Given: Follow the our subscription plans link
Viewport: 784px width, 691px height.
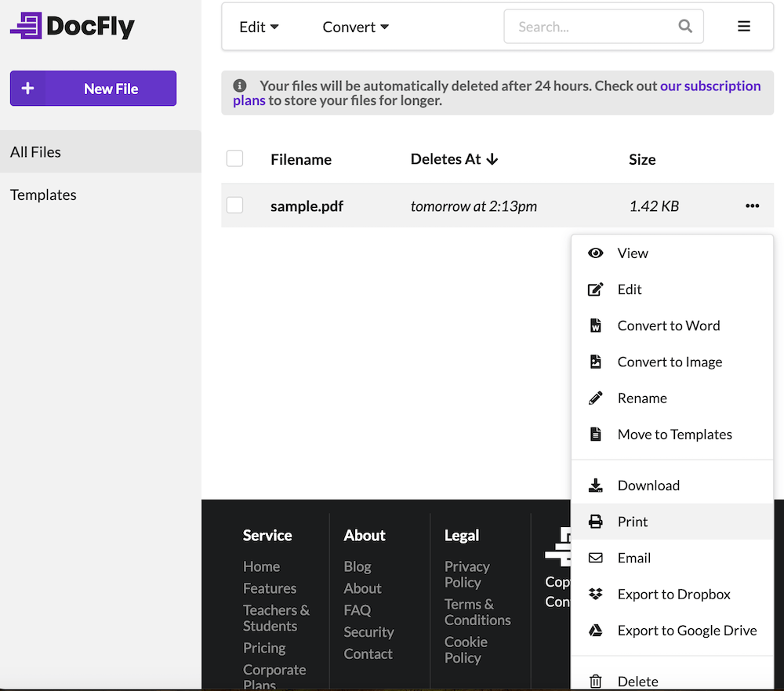Looking at the screenshot, I should click(x=710, y=85).
